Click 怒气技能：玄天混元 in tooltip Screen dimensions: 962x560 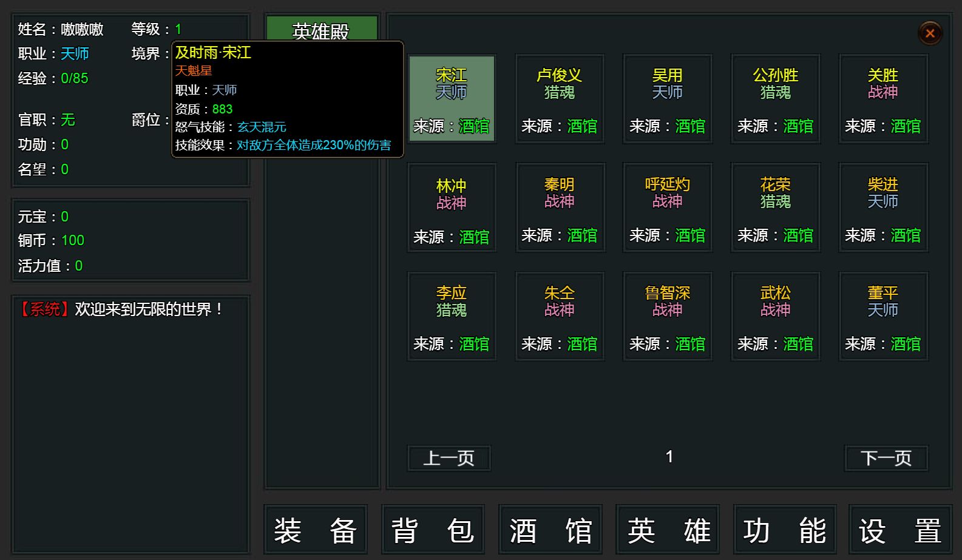pos(231,127)
